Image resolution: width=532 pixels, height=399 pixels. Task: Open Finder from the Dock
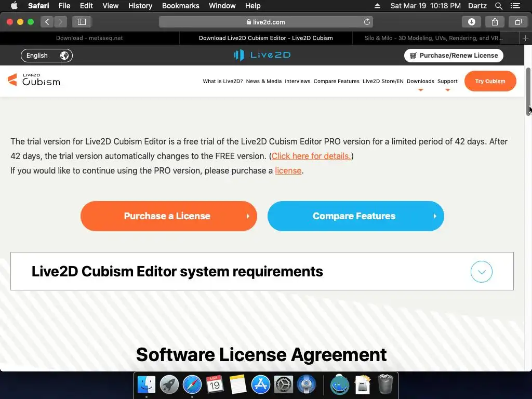coord(146,384)
